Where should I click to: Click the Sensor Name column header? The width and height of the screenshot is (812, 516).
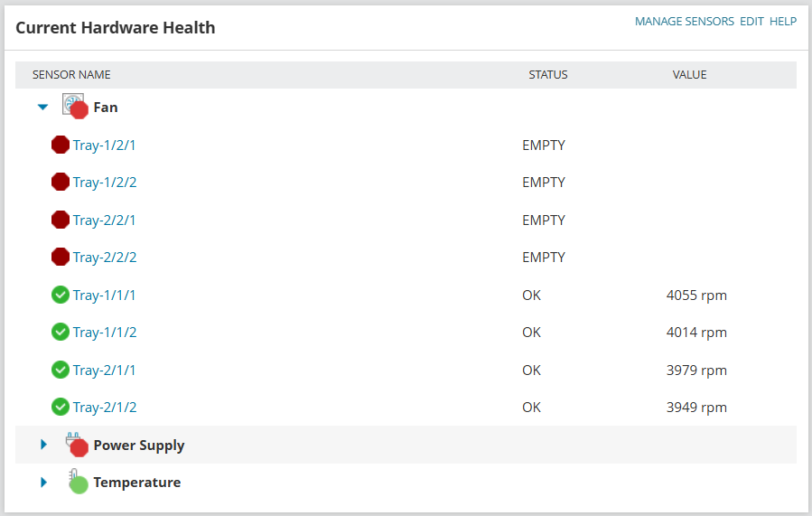(71, 74)
